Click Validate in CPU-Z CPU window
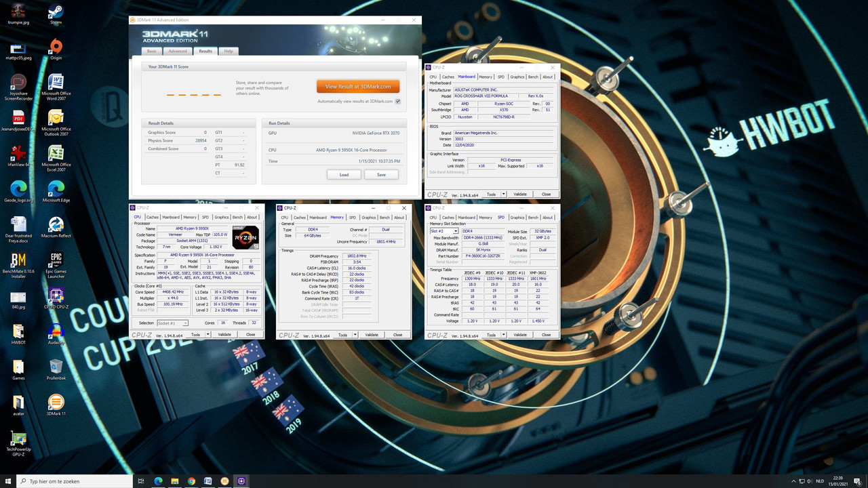 click(224, 335)
